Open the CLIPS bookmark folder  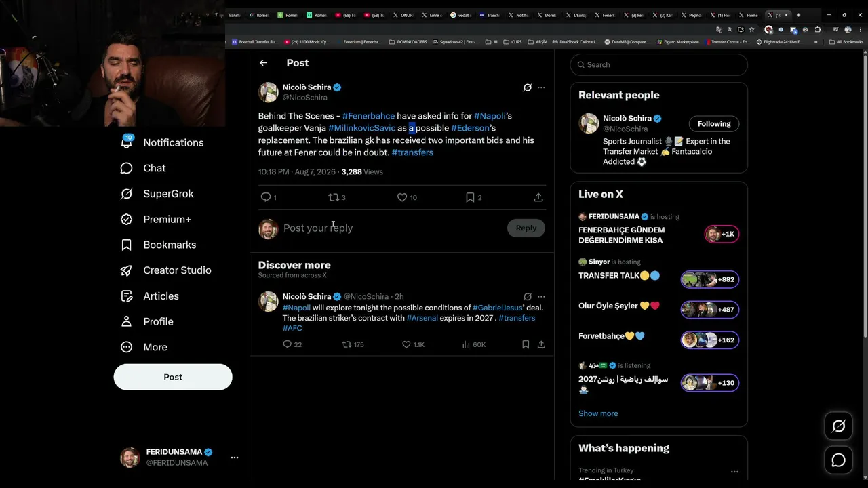point(513,42)
